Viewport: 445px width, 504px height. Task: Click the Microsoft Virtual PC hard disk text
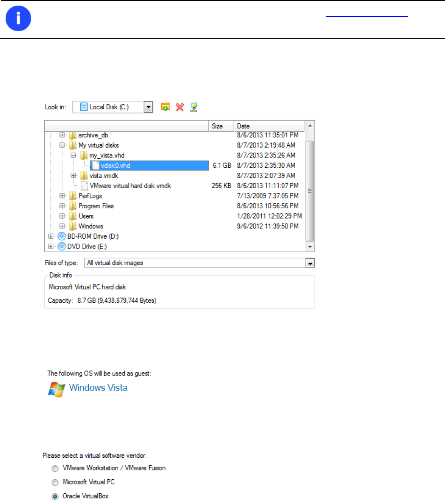87,287
